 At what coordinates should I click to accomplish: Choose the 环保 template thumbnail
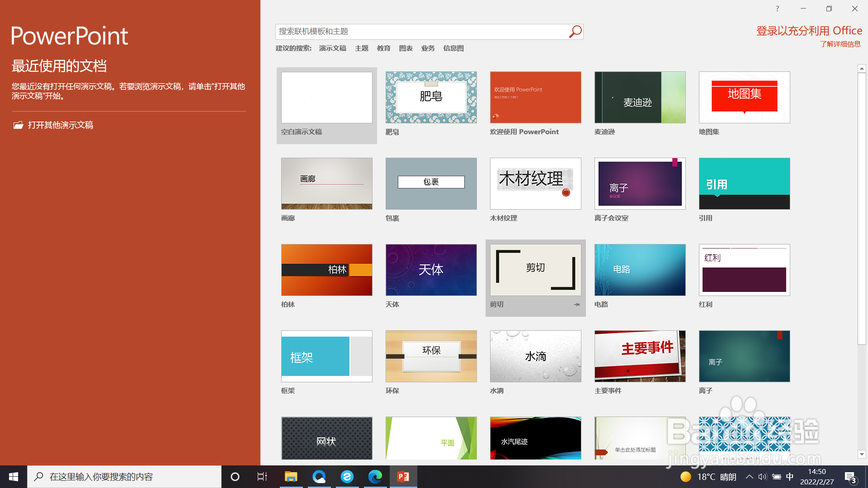[x=431, y=357]
